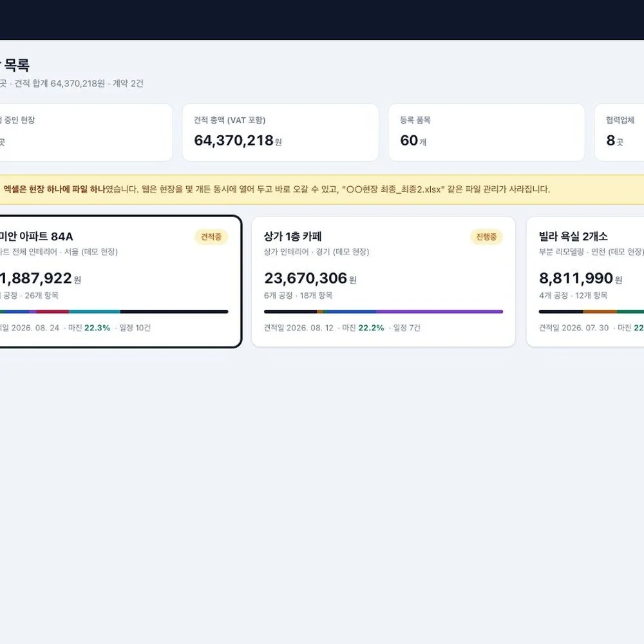Click the 1,887,922원 amount on apartment card
The image size is (644, 644).
point(40,279)
